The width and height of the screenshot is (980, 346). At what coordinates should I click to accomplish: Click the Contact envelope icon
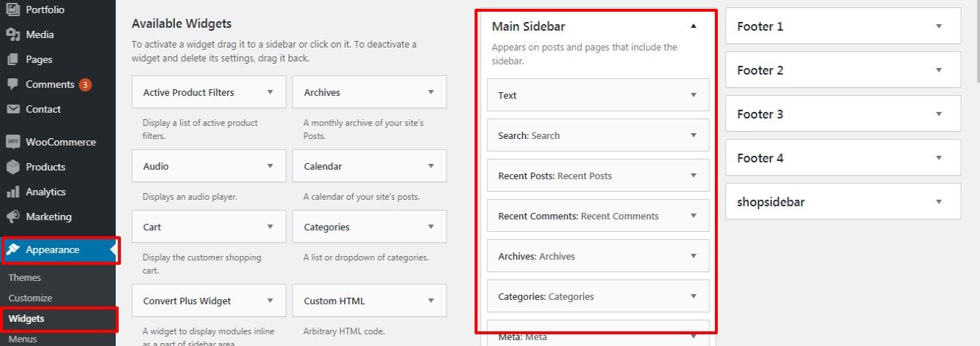click(x=12, y=109)
